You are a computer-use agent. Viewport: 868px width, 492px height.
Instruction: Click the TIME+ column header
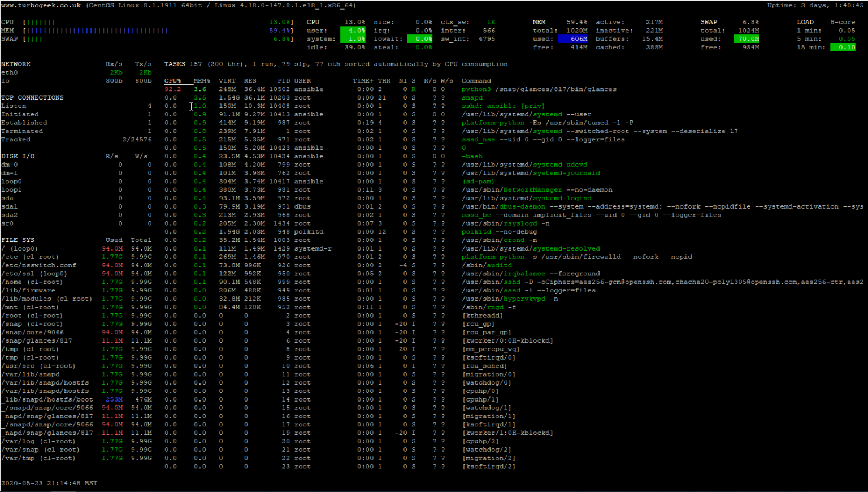363,81
